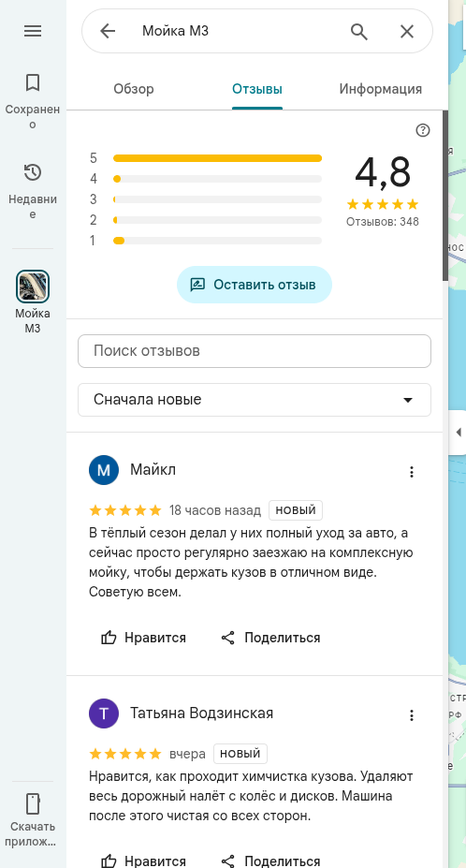Open Recents history in sidebar

[33, 191]
